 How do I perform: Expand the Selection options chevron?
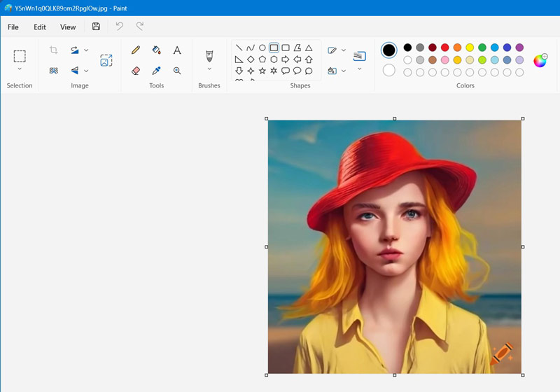[20, 69]
